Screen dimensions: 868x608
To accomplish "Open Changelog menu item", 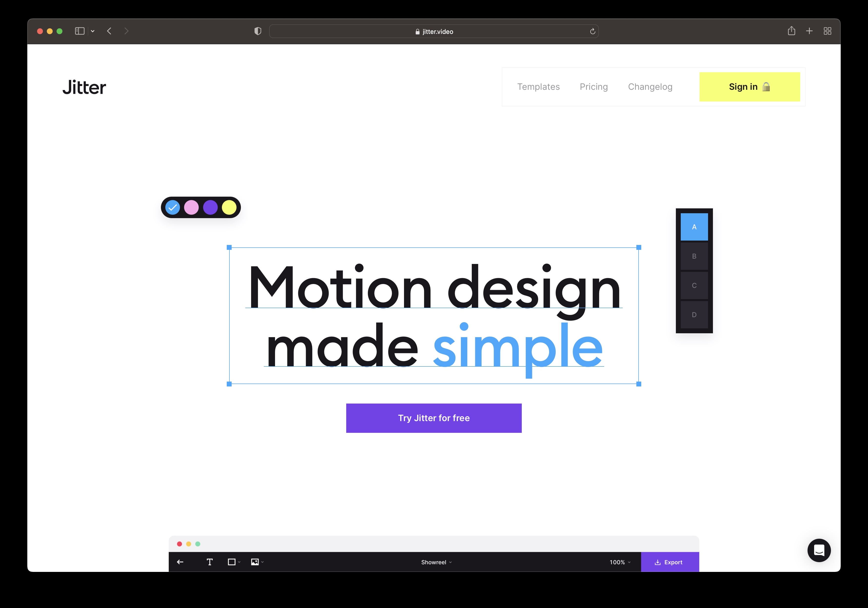I will (650, 86).
